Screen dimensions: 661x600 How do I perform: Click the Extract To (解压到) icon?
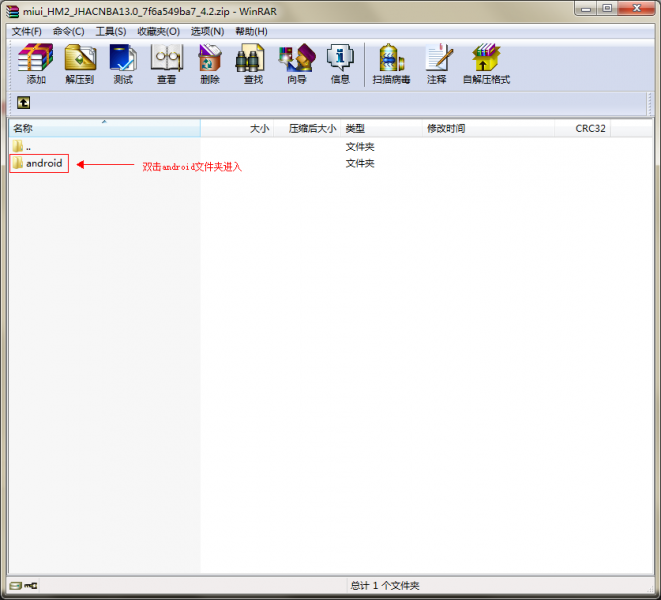click(80, 63)
